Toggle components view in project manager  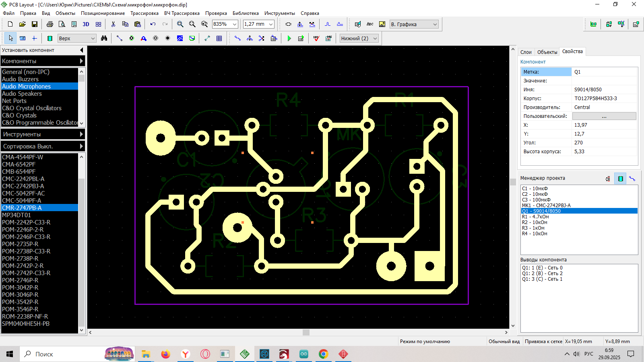(x=620, y=179)
